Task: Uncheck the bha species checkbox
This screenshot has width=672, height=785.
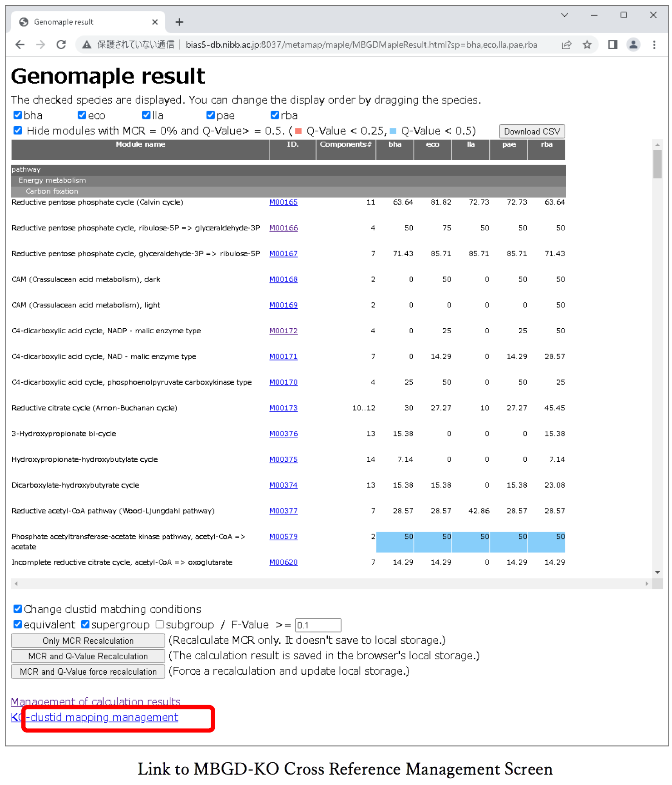Action: [18, 115]
